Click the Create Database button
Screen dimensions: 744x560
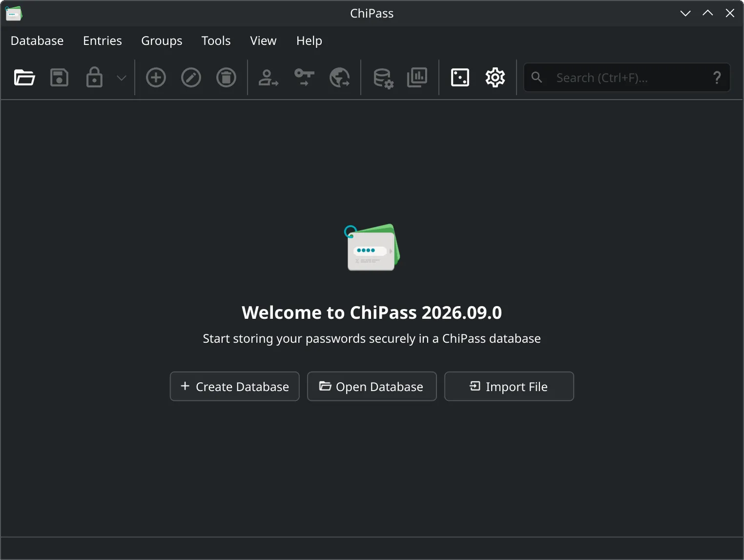tap(235, 387)
